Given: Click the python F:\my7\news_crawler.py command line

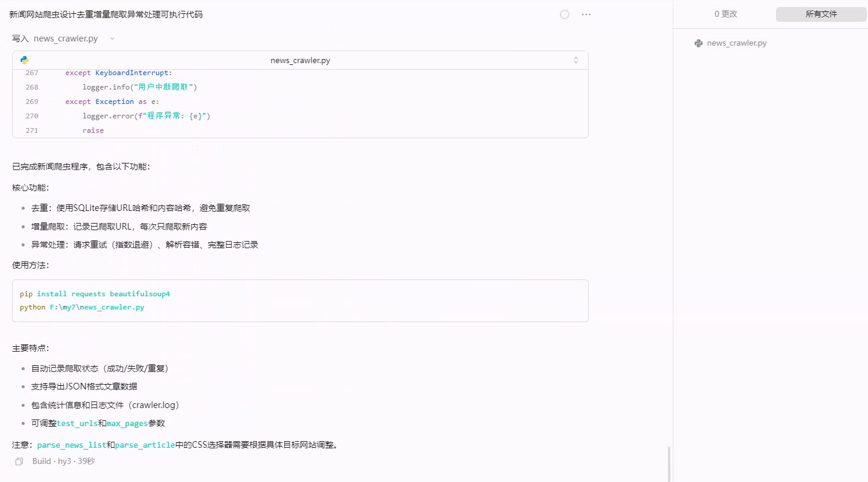Looking at the screenshot, I should pos(82,307).
